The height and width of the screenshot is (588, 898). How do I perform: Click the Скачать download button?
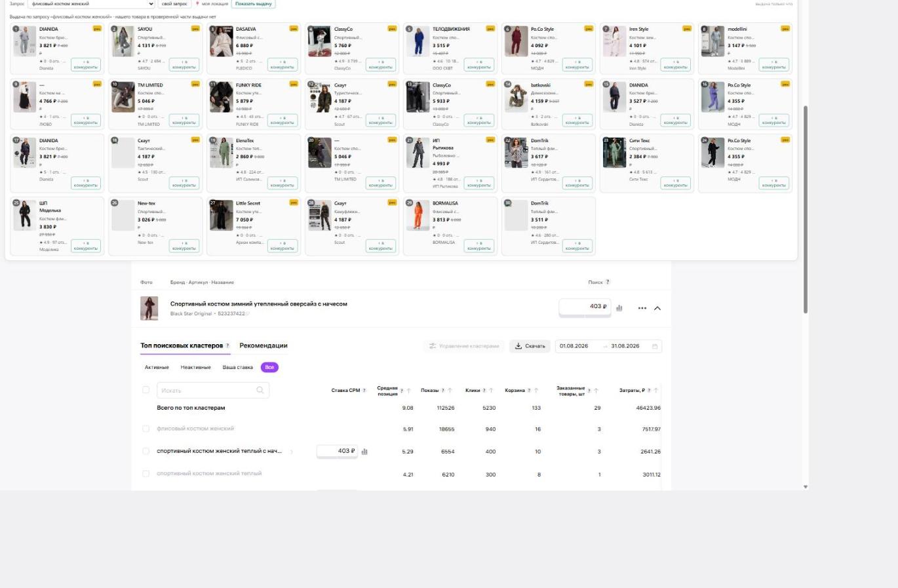point(530,346)
